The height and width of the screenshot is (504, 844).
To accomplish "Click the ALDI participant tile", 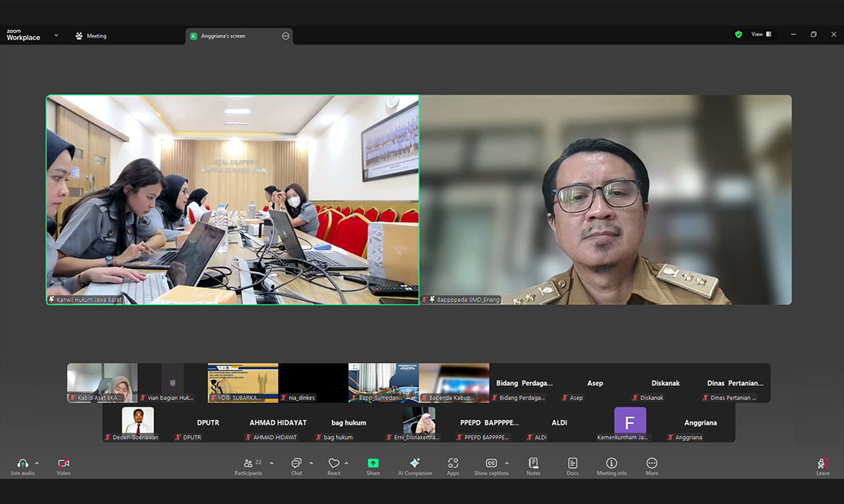I will pos(560,423).
